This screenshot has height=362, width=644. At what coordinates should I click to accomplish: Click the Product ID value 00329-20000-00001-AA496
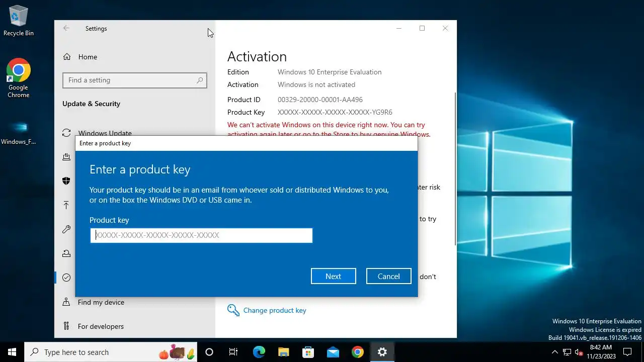[x=320, y=100]
